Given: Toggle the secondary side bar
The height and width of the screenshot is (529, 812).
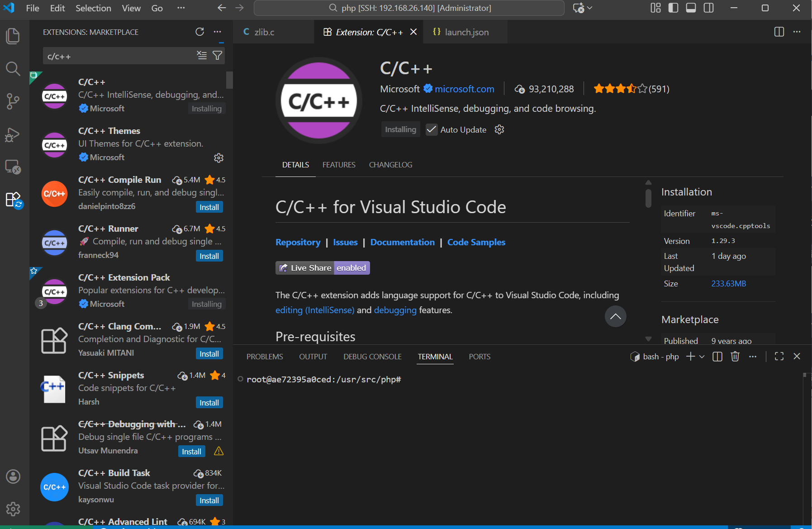Looking at the screenshot, I should pos(709,8).
